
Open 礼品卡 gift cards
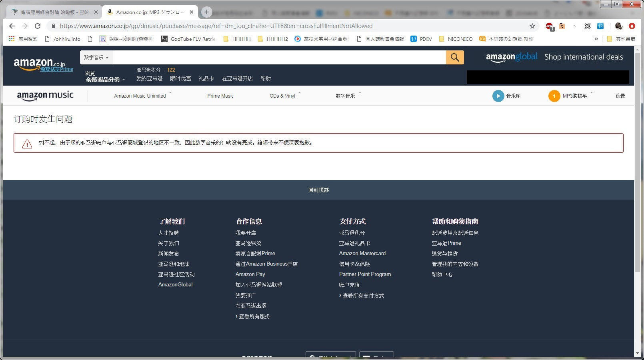click(206, 78)
